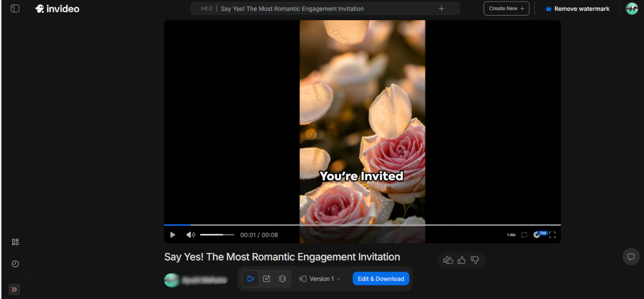Click the Edit & Download button
Screen dimensions: 644x299
(x=380, y=279)
